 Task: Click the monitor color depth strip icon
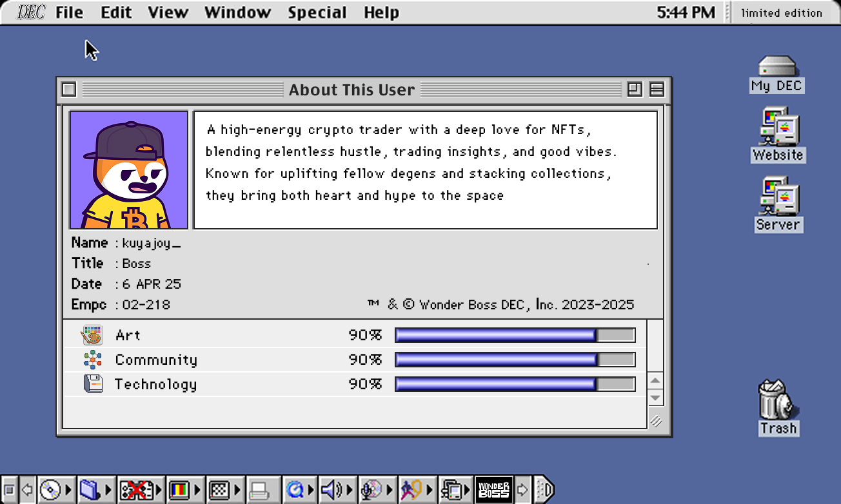click(179, 490)
